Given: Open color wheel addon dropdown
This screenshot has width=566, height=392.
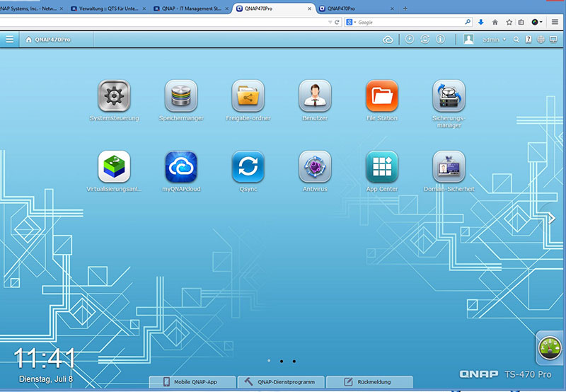Looking at the screenshot, I should point(537,22).
